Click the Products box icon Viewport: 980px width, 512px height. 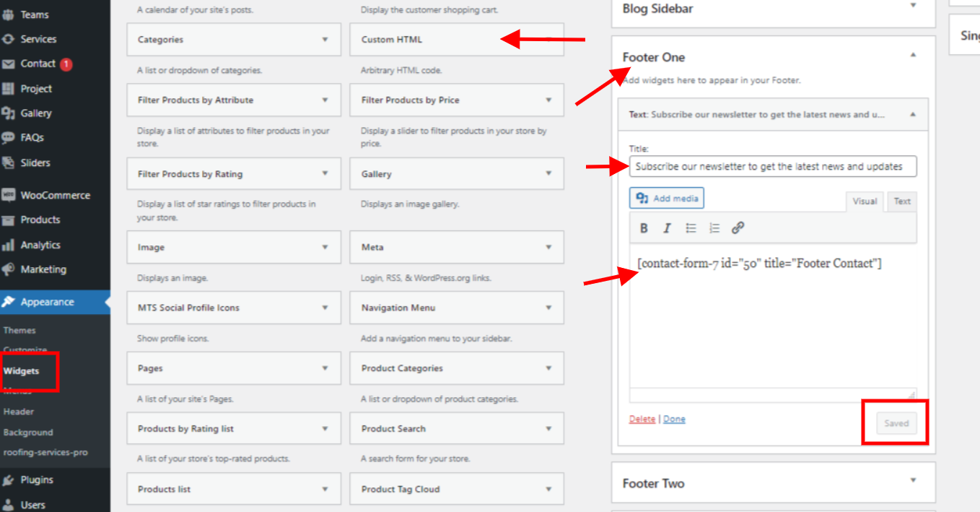(x=9, y=220)
